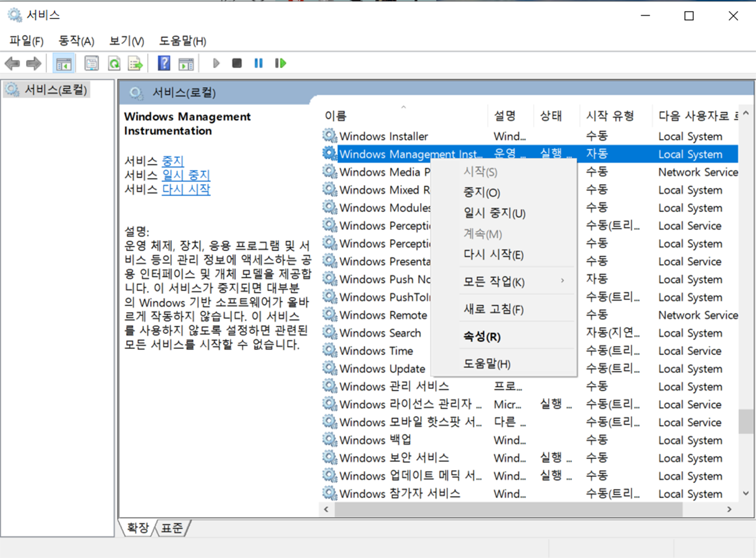
Task: Choose 일시 중지(U) in the context menu
Action: coord(504,213)
